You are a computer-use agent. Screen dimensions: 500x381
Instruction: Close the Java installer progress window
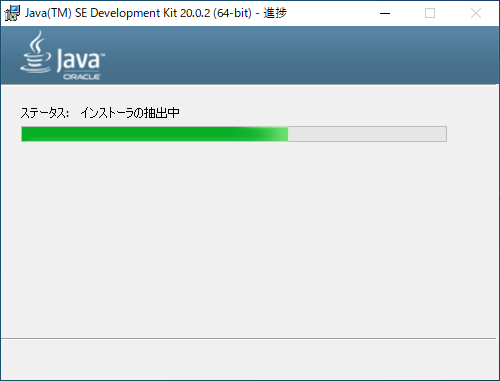click(x=476, y=13)
